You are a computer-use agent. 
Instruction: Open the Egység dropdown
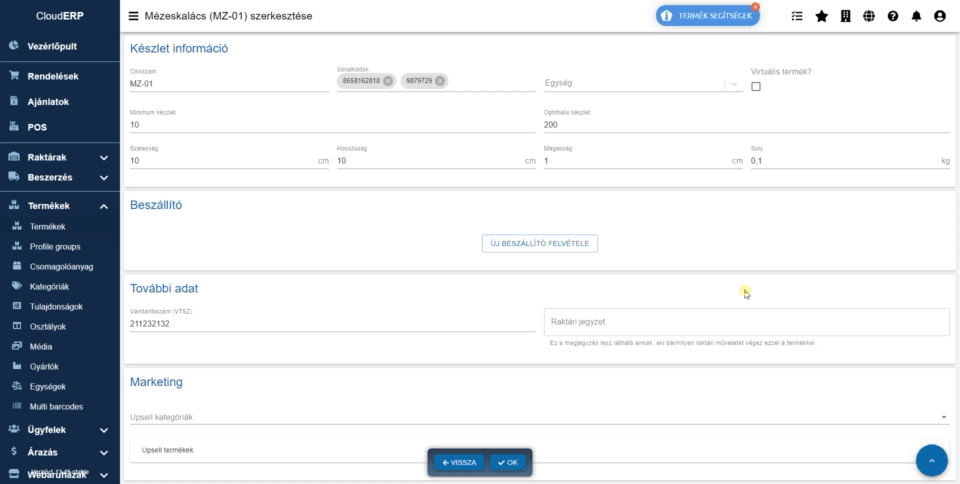click(643, 83)
